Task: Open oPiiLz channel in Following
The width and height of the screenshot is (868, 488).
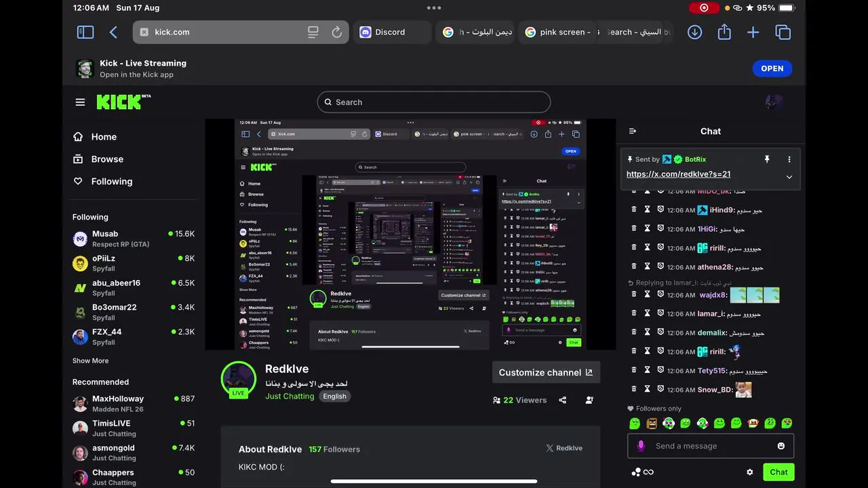Action: click(133, 263)
